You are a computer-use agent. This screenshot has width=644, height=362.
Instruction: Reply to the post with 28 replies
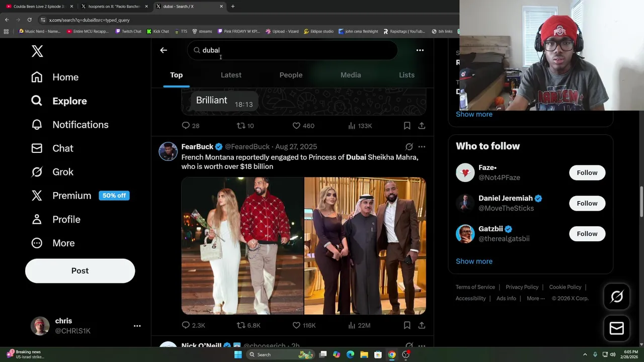(190, 126)
